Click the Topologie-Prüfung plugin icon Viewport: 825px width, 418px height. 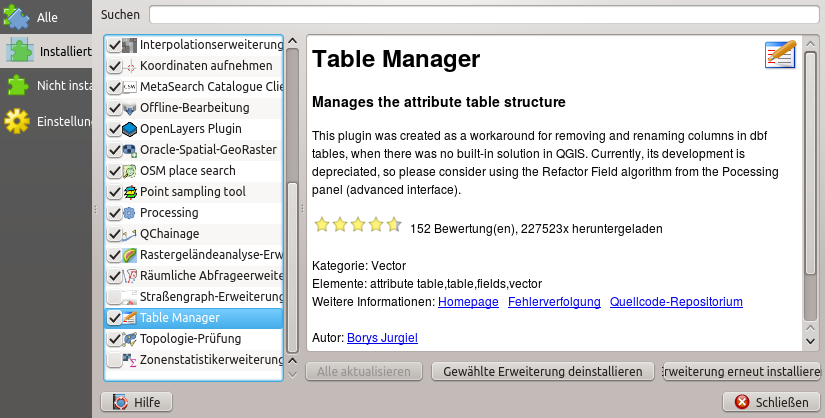pos(130,339)
